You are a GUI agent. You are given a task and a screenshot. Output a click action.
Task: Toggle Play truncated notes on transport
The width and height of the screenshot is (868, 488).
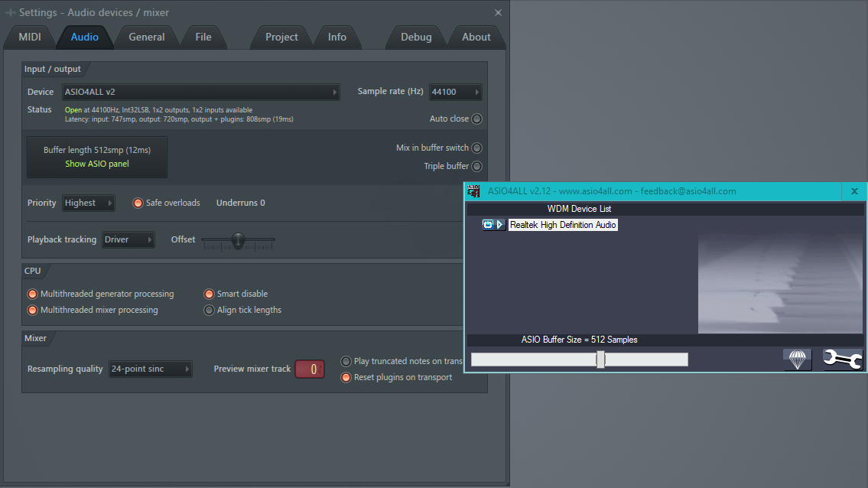coord(346,361)
